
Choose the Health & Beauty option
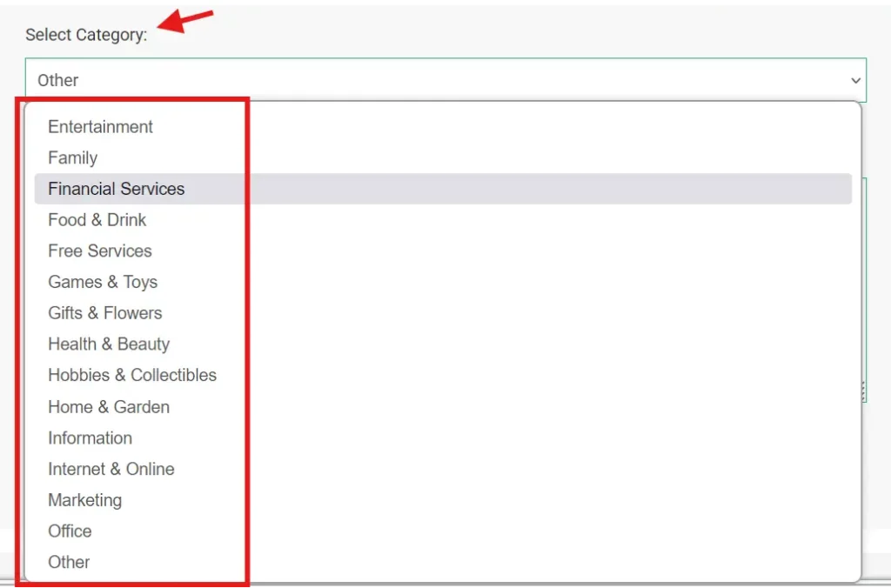pos(443,344)
